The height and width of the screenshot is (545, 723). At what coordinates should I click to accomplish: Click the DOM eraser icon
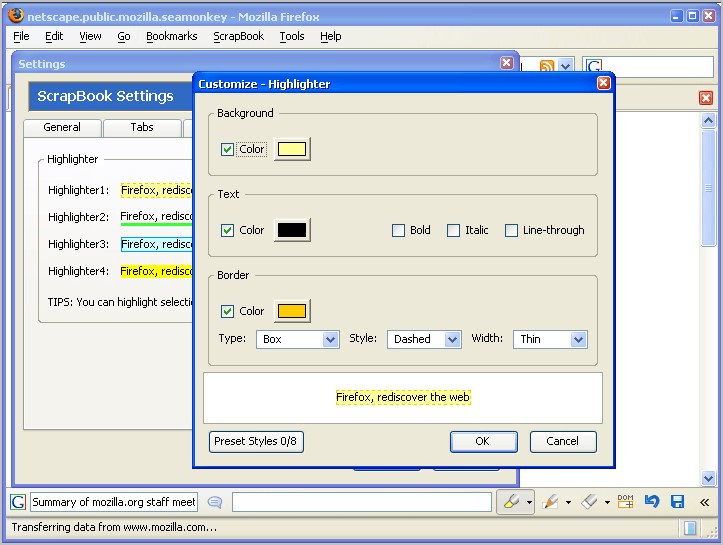click(626, 501)
